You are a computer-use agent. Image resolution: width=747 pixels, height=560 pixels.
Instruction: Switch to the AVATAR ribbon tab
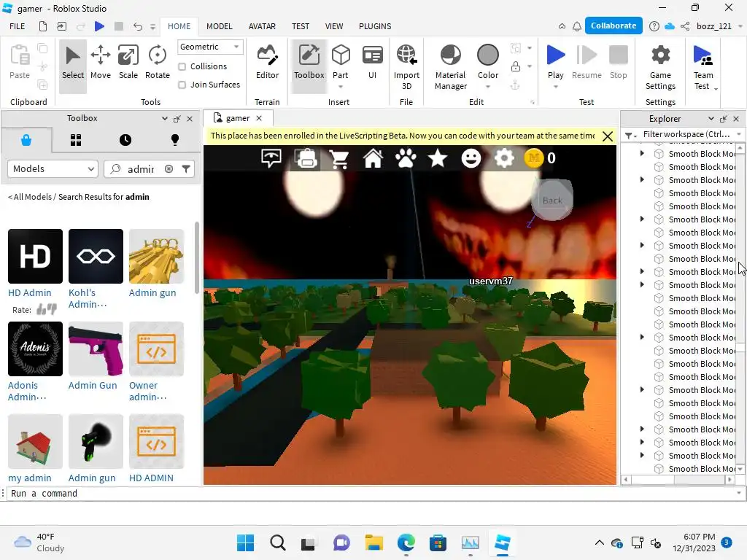[262, 26]
